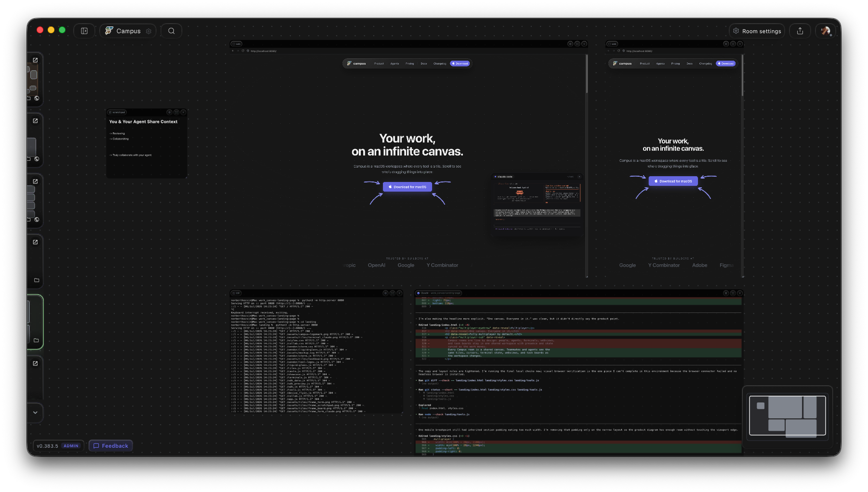The height and width of the screenshot is (492, 868).
Task: Click Download for macOS in large web tile
Action: click(x=408, y=187)
